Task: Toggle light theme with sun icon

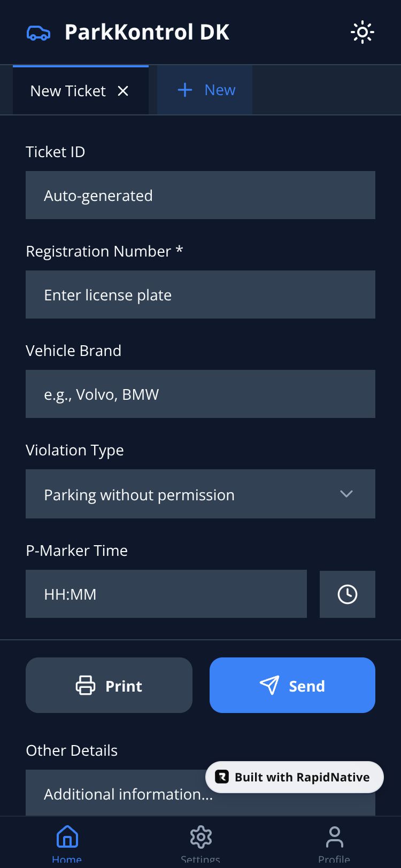Action: click(362, 33)
